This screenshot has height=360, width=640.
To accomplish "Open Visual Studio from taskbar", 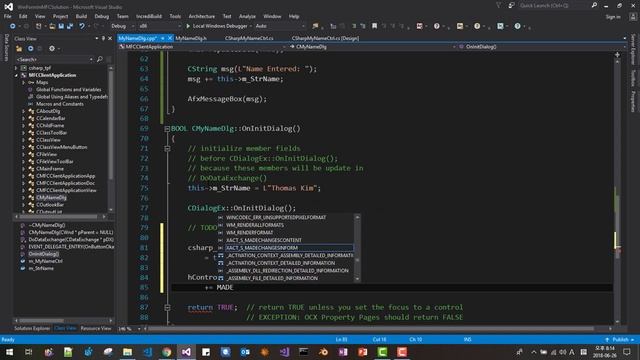I will (186, 352).
